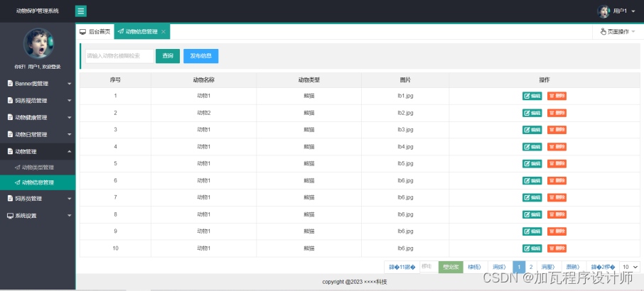Expand the 动物健康管理 sidebar menu
The width and height of the screenshot is (644, 291).
coord(38,118)
